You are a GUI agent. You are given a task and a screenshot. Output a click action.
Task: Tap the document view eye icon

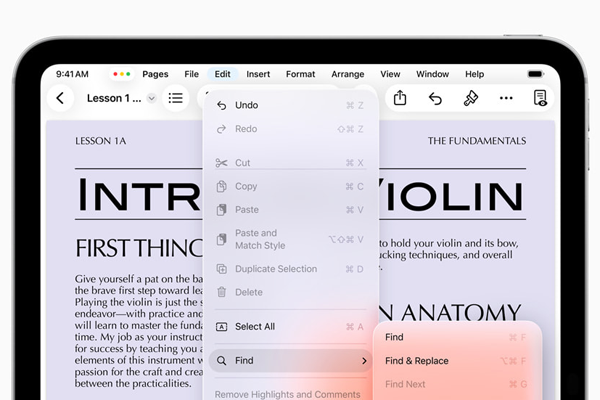coord(540,98)
